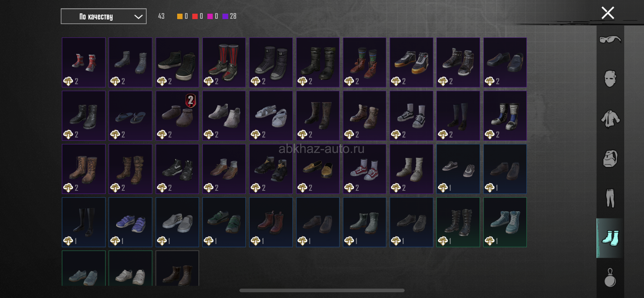Select the red and white sneakers item
The width and height of the screenshot is (644, 298).
click(x=364, y=169)
